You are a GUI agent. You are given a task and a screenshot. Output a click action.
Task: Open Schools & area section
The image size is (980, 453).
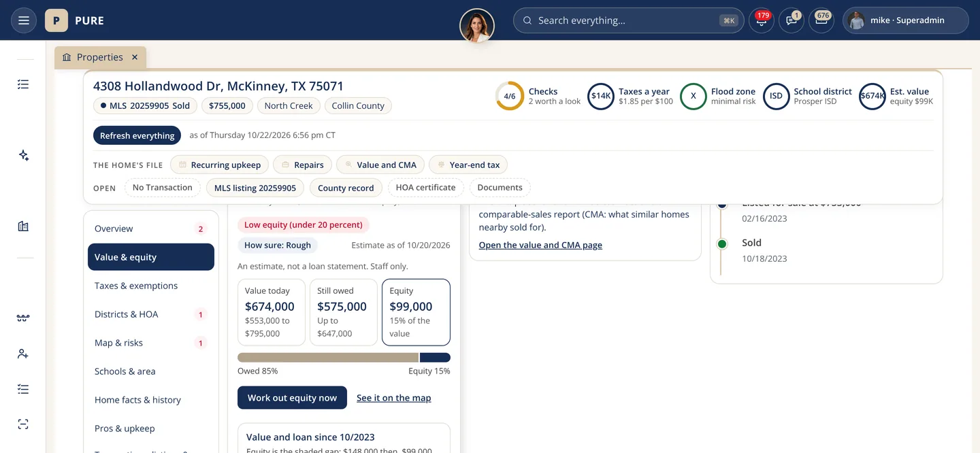(x=151, y=371)
